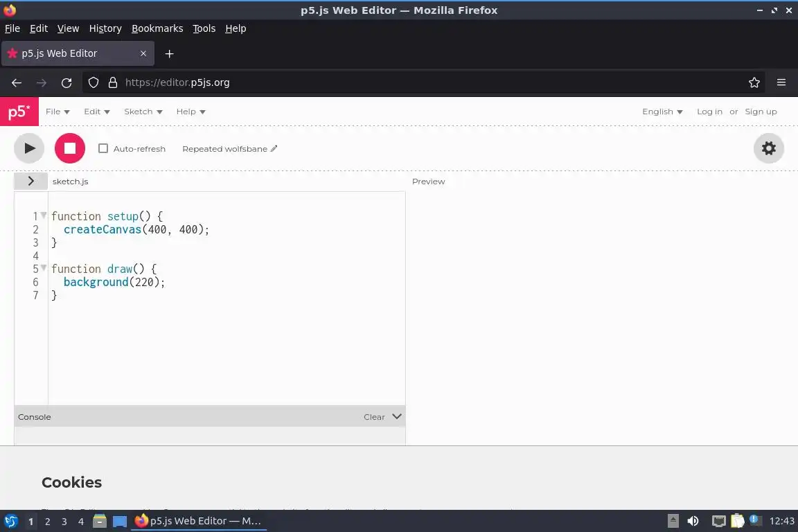Open Firefox Edit menu
The image size is (798, 532).
tap(39, 28)
